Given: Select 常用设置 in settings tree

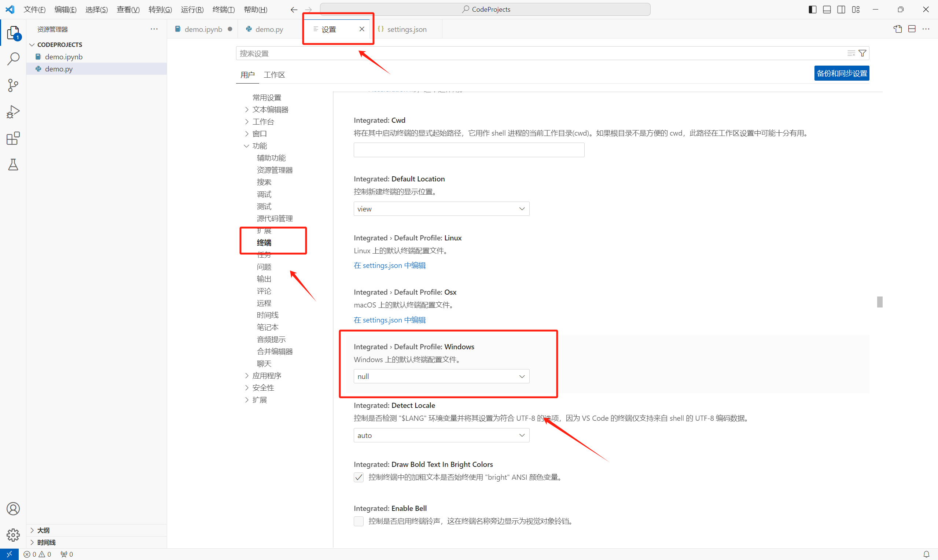Looking at the screenshot, I should click(267, 97).
